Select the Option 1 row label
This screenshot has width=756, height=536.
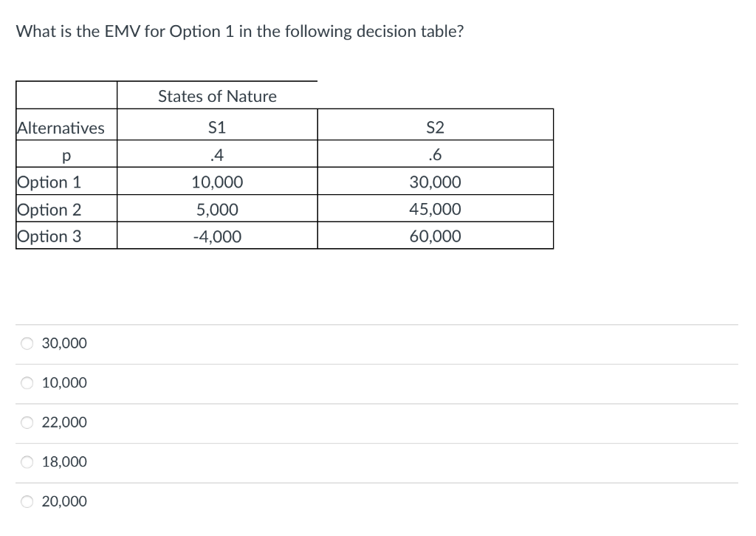click(x=49, y=182)
